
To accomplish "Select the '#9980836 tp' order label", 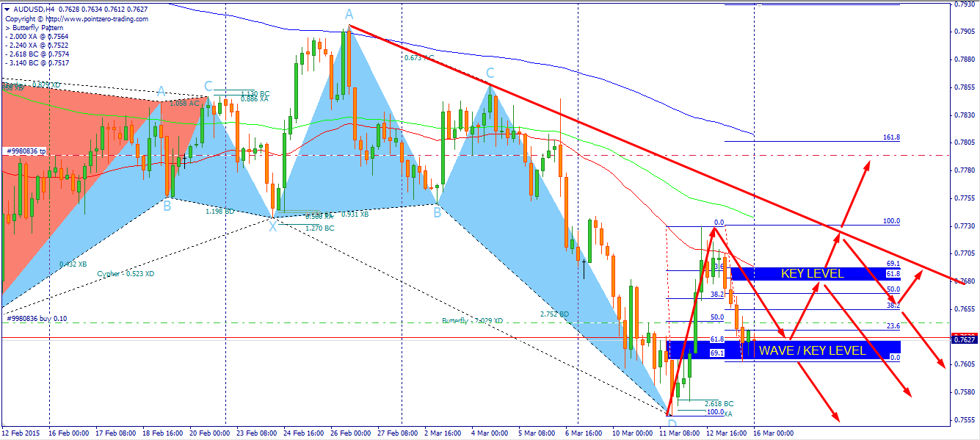I will coord(26,151).
